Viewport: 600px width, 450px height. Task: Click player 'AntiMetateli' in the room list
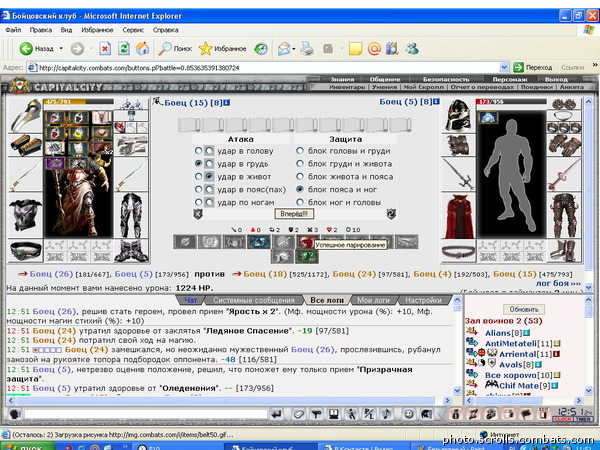(x=510, y=344)
